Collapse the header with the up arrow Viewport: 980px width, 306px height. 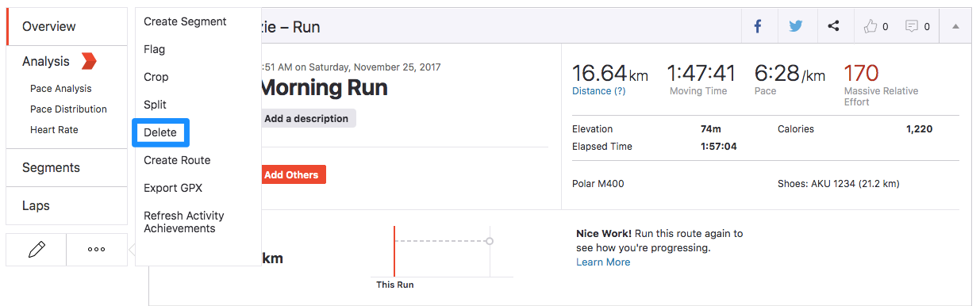click(x=955, y=26)
